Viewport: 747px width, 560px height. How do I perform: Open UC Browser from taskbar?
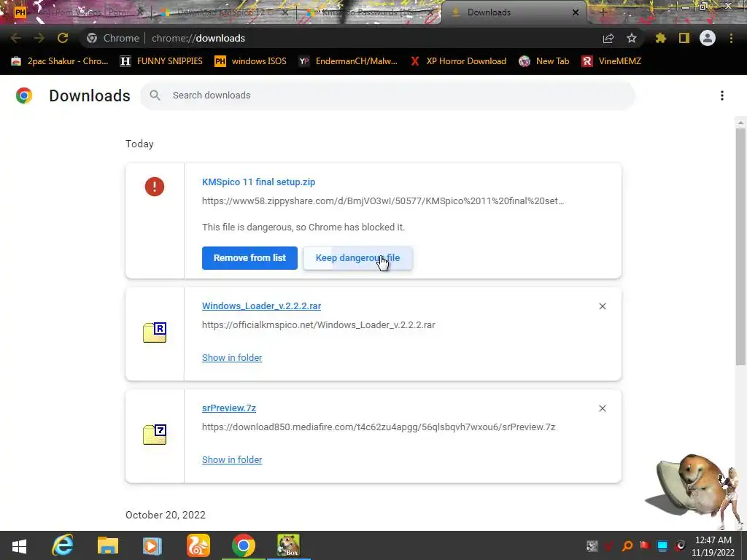198,545
